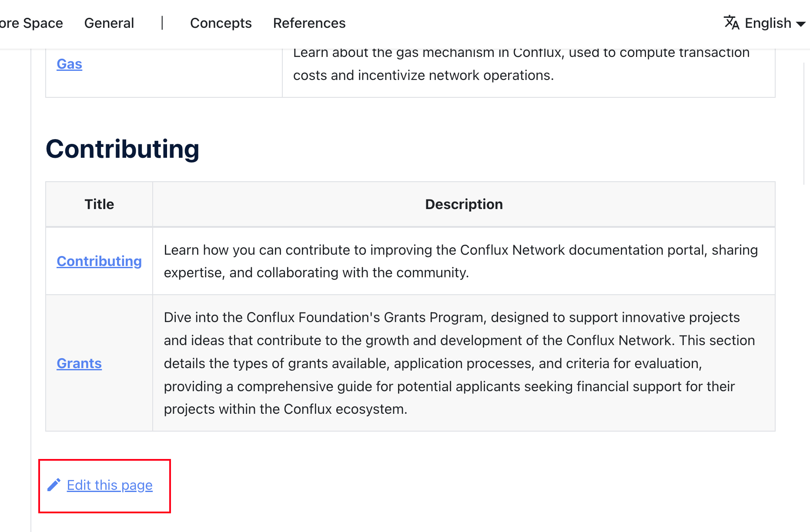Viewport: 810px width, 532px height.
Task: Click the Grants Program description paragraph
Action: click(459, 363)
